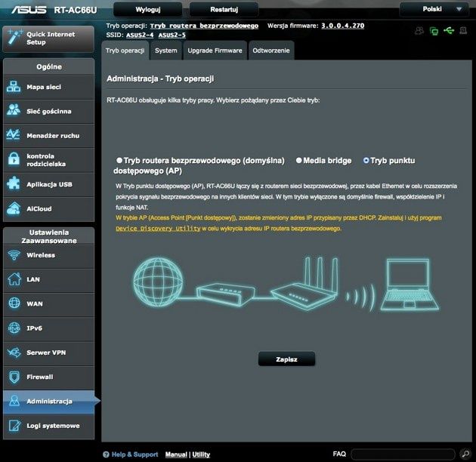Open kontrola rodzicielska menu item
Viewport: 476px width, 462px height.
pos(48,160)
